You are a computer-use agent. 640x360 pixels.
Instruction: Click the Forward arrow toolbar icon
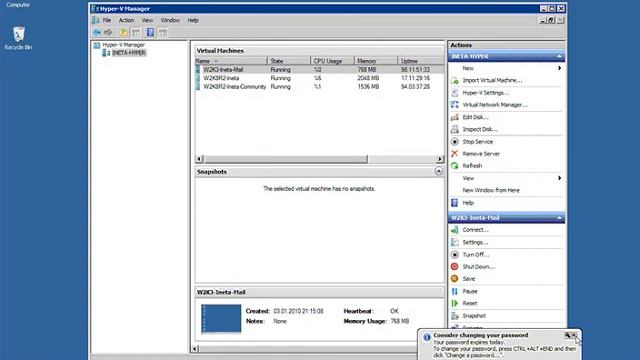tap(108, 32)
